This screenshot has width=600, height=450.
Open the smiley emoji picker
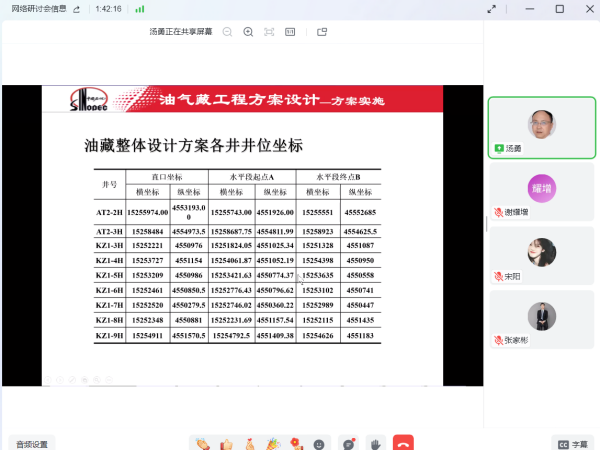pos(320,443)
